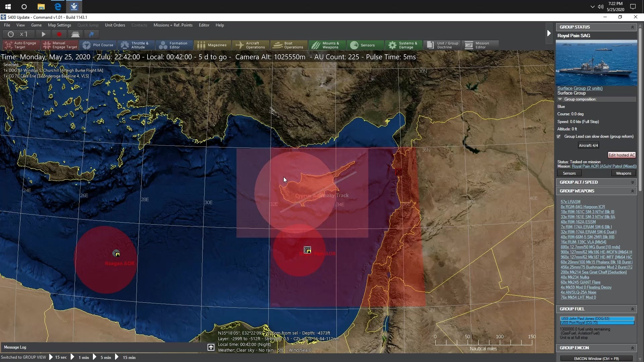This screenshot has height=362, width=644.
Task: Open the Sensors toolbar button
Action: (x=365, y=45)
